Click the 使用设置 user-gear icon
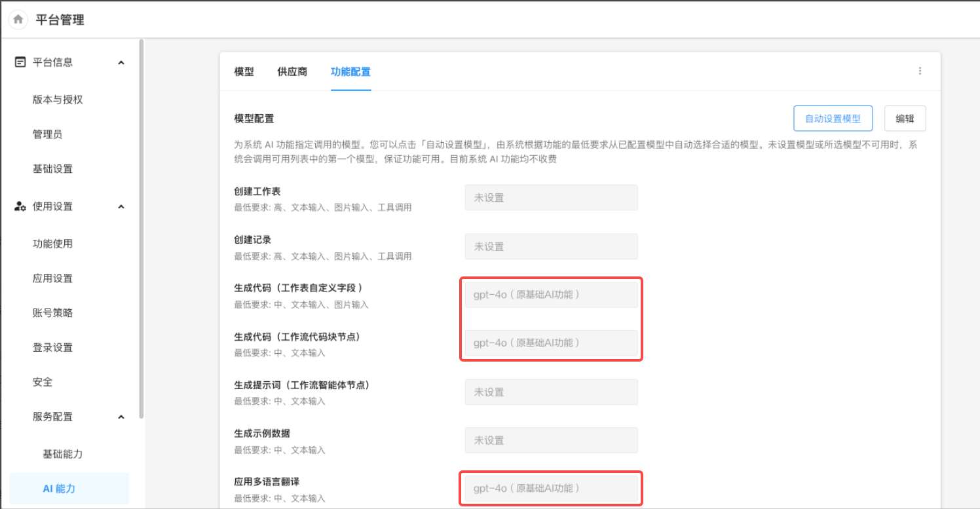 pyautogui.click(x=20, y=206)
